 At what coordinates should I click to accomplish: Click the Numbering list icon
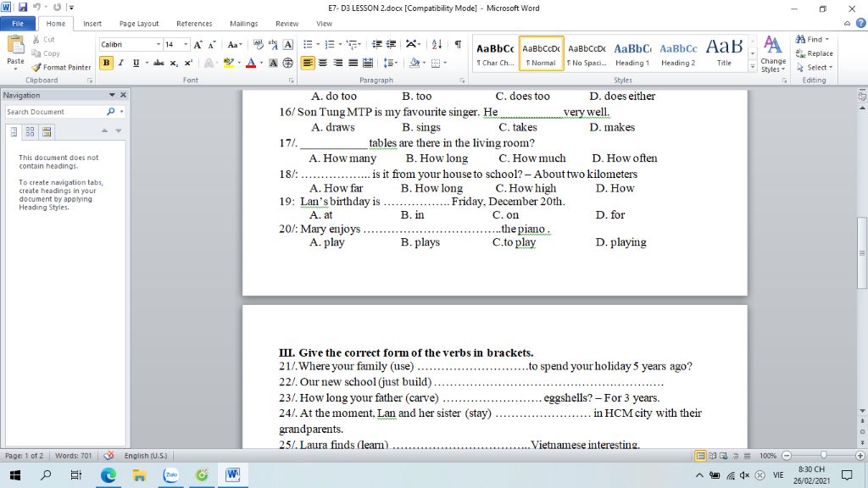tap(330, 45)
